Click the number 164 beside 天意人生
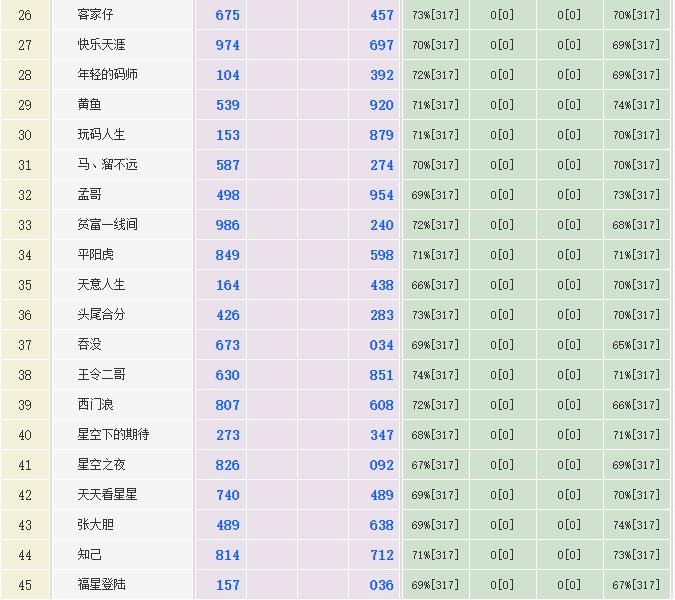Screen dimensions: 675x600 pos(228,285)
